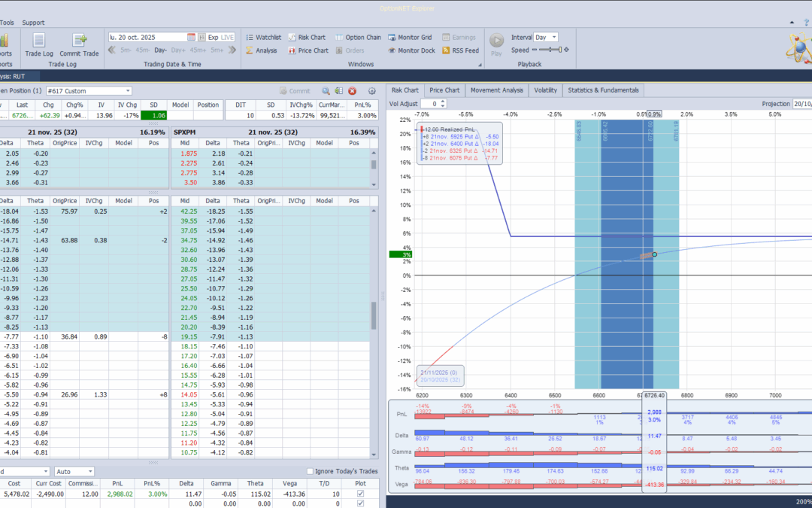812x508 pixels.
Task: Uncheck the Plot checkbox in the bottom totals row
Action: pyautogui.click(x=360, y=503)
